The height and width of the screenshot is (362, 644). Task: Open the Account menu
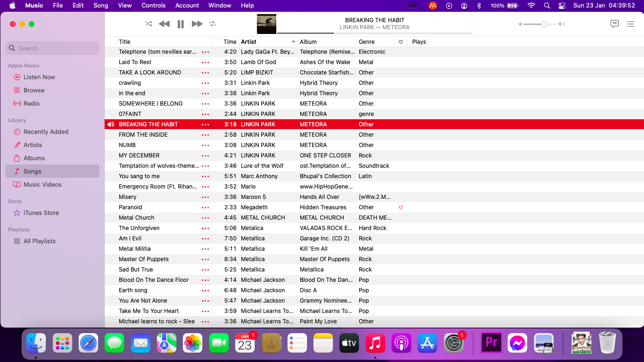tap(187, 6)
